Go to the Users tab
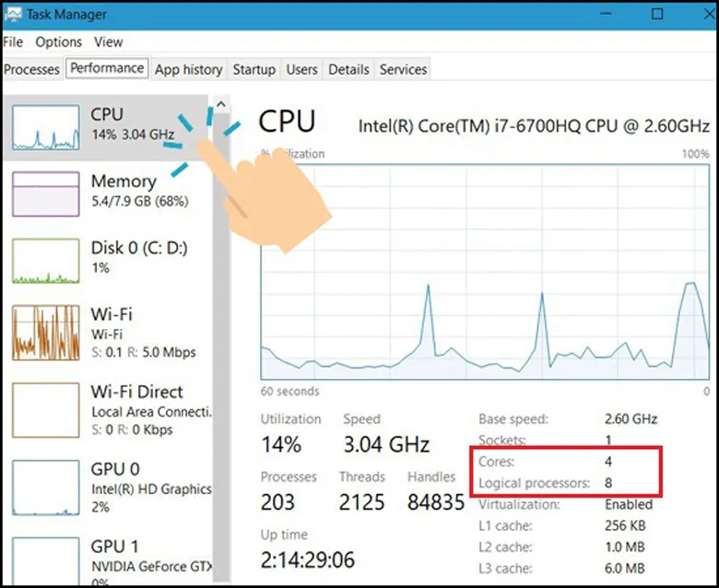Screen dimensions: 719x588 point(301,69)
